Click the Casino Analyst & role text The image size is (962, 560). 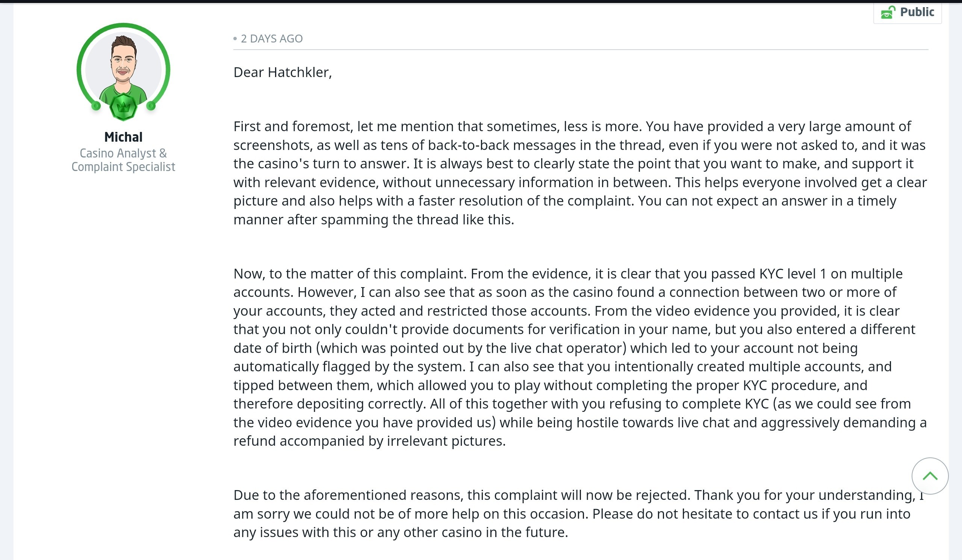pyautogui.click(x=123, y=153)
